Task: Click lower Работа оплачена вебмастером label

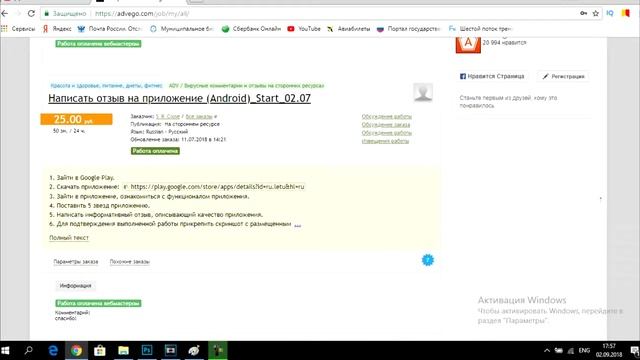Action: click(x=98, y=303)
